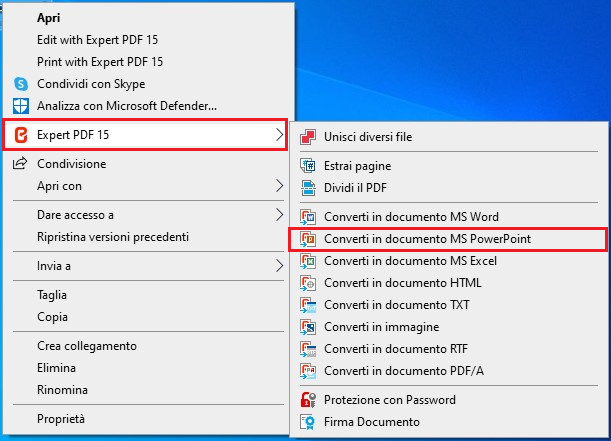Click the Converti in immagine icon
The image size is (611, 441).
tap(308, 327)
